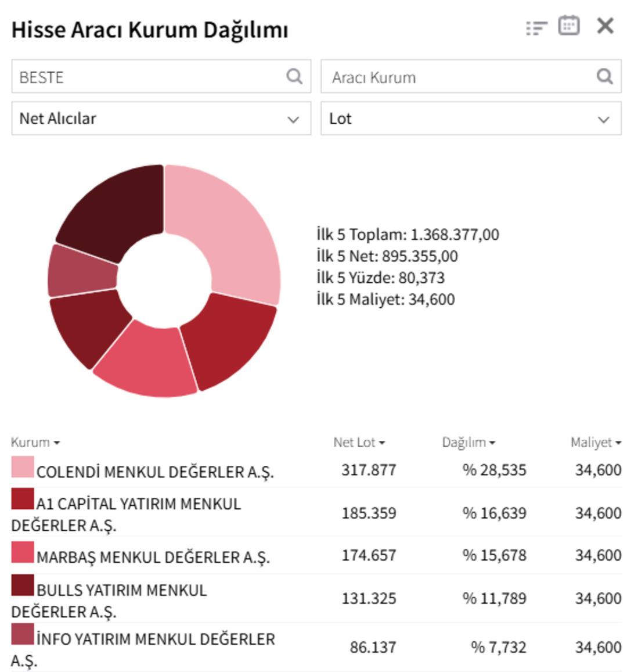Click the search icon in Aracı Kurum box
Image resolution: width=627 pixels, height=672 pixels.
pos(606,76)
